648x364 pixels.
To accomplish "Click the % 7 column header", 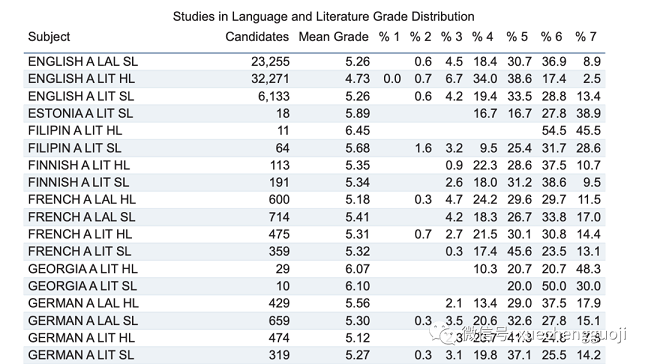I will coord(586,37).
